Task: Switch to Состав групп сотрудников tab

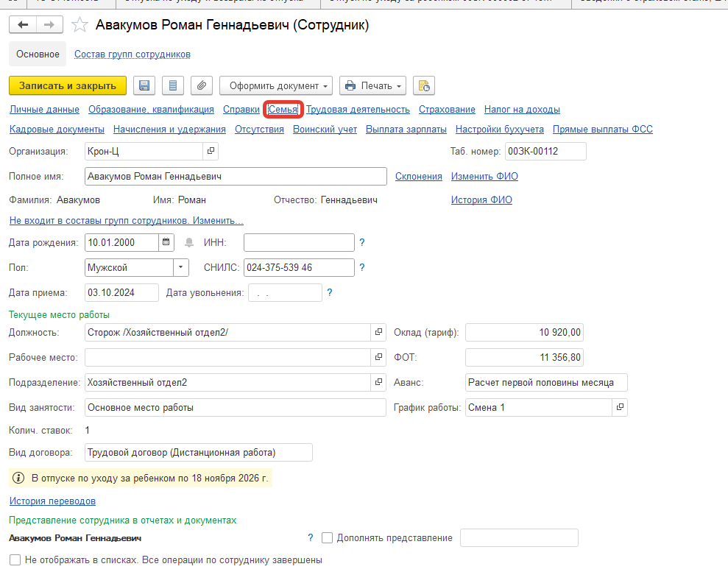Action: click(x=132, y=54)
